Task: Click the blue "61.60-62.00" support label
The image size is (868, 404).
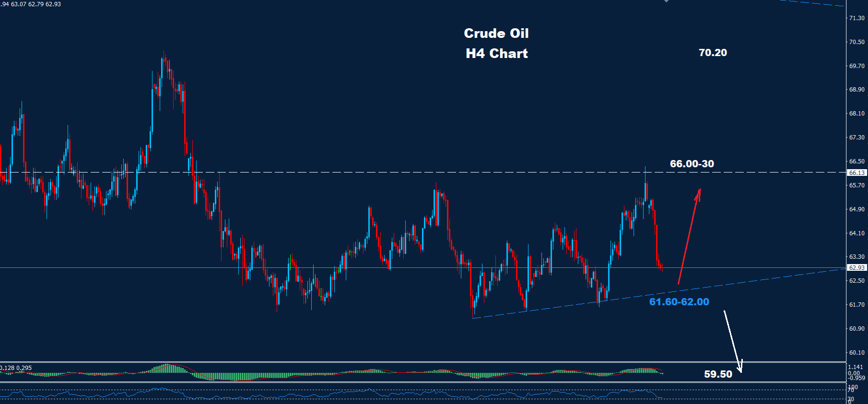Action: [679, 302]
